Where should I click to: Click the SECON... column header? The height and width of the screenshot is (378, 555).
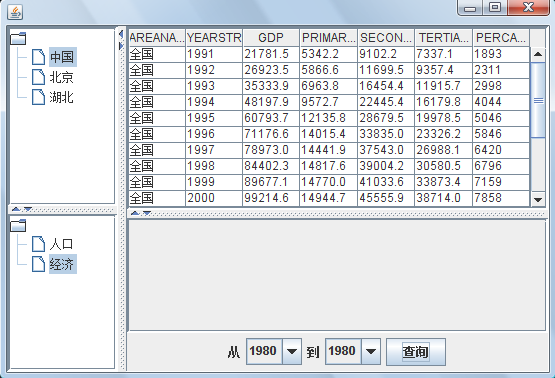coord(386,38)
